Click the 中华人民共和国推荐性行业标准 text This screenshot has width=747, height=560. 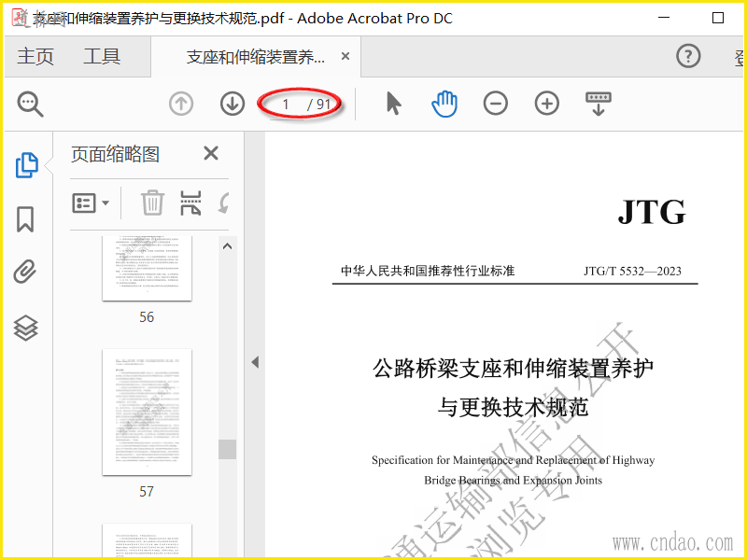pos(428,271)
